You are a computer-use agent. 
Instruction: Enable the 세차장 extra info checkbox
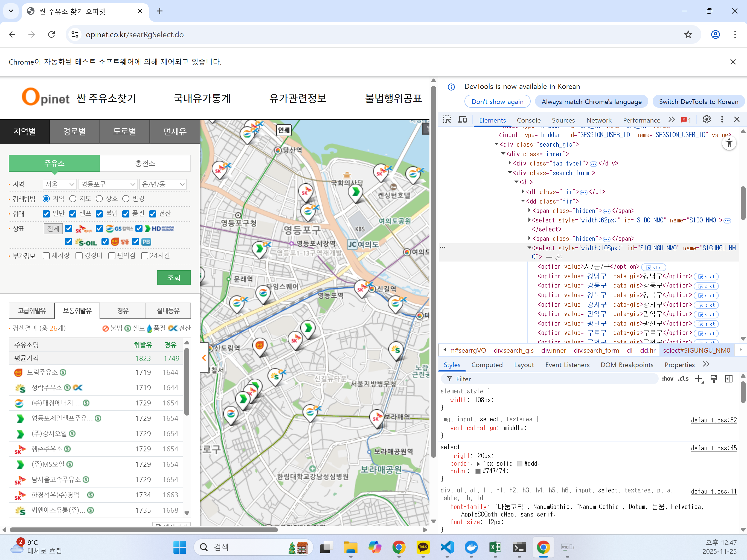click(46, 256)
